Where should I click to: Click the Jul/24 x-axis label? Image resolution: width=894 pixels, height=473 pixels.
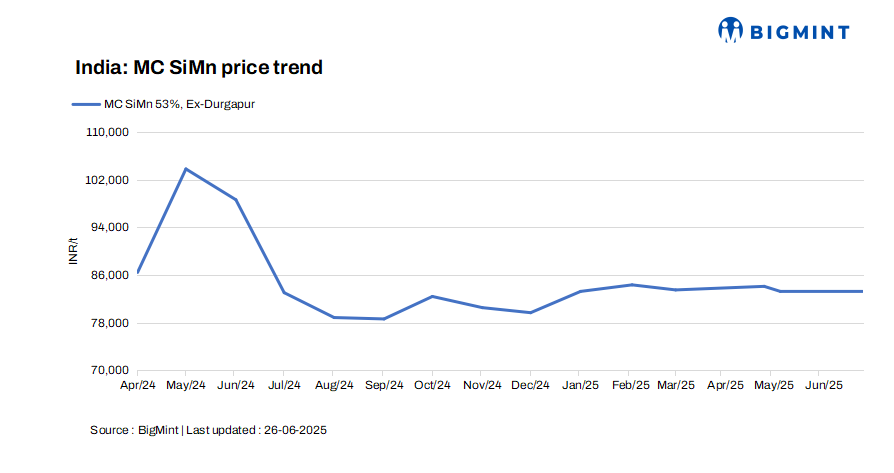tap(285, 385)
